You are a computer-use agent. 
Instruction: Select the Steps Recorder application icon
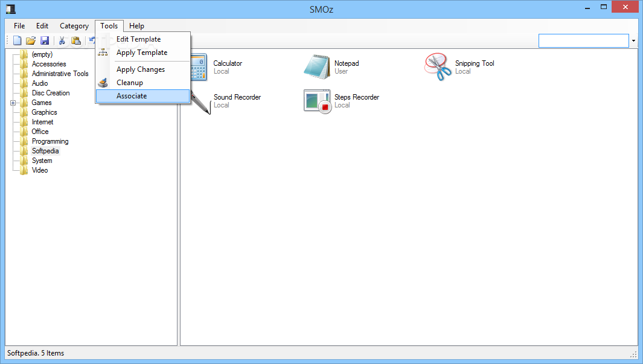coord(318,101)
